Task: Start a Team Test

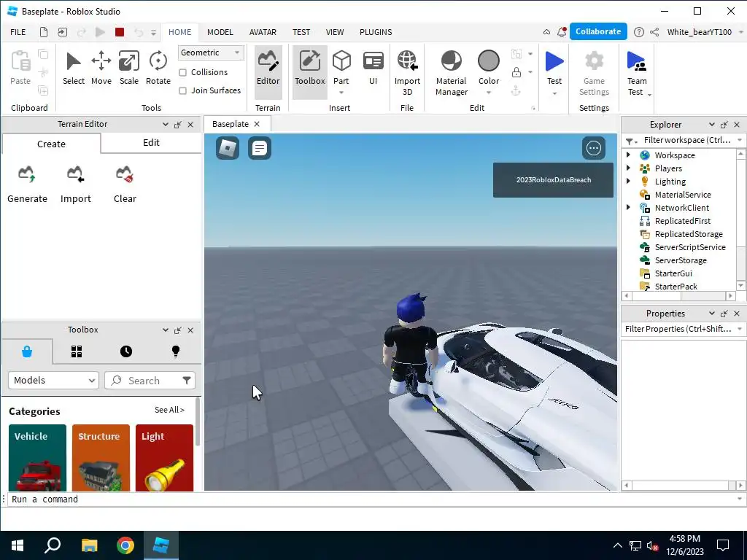Action: pos(636,72)
